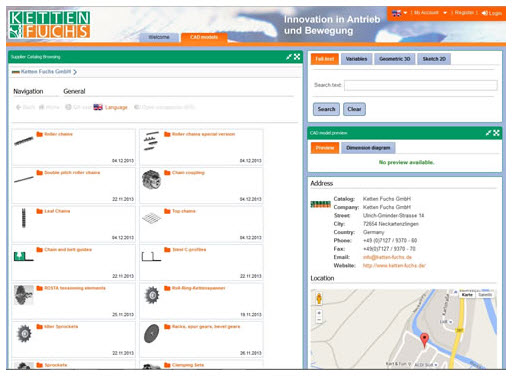Click into the Search text field
The image size is (512, 376).
pyautogui.click(x=421, y=85)
